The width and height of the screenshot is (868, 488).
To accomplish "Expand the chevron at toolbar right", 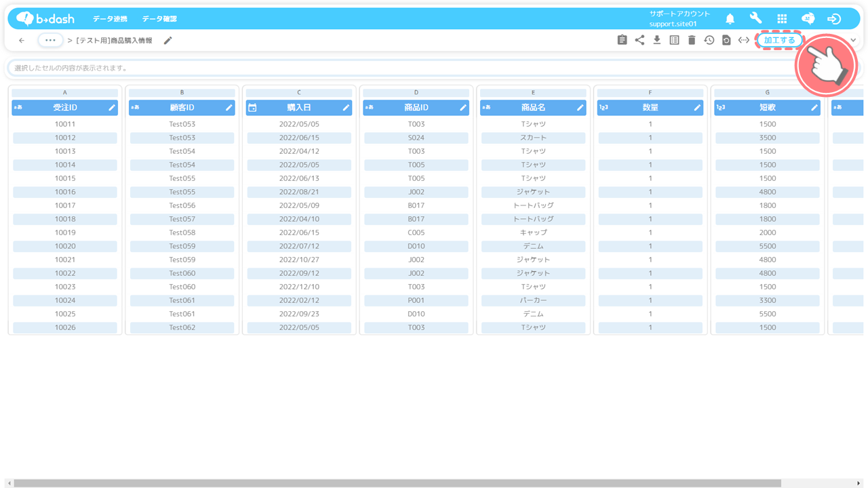I will (853, 41).
